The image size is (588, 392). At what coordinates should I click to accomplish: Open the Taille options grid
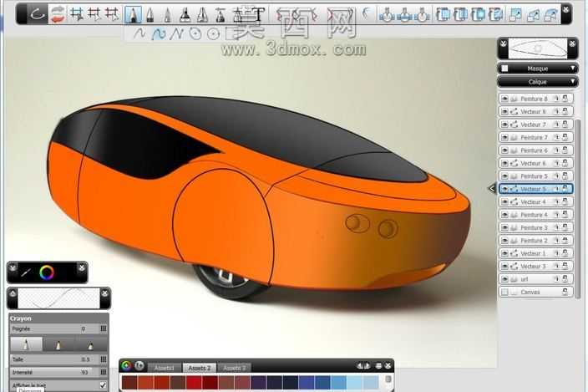104,359
